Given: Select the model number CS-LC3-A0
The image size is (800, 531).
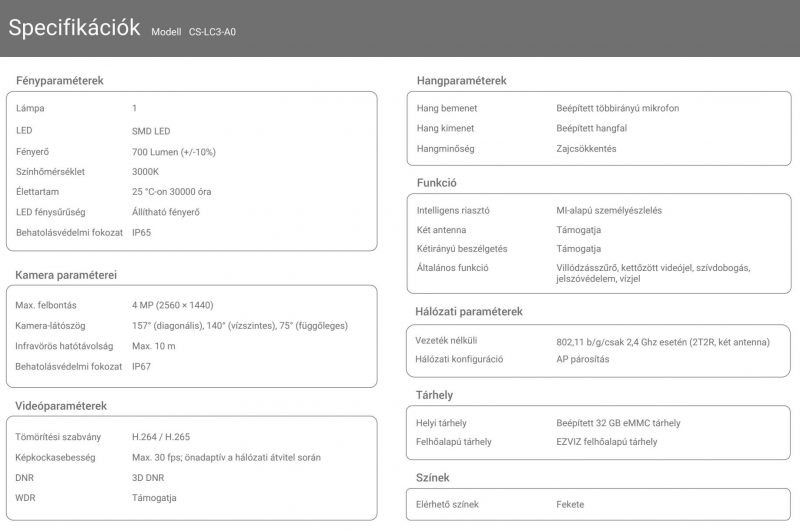Looking at the screenshot, I should click(212, 32).
